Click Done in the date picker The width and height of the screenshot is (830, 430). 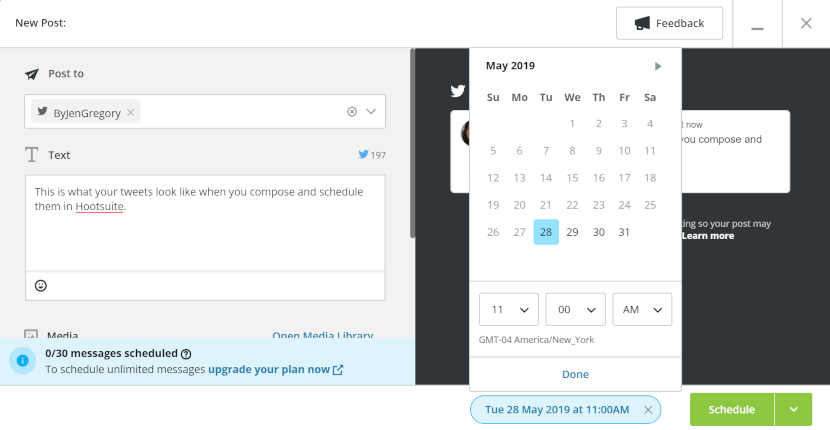coord(575,374)
